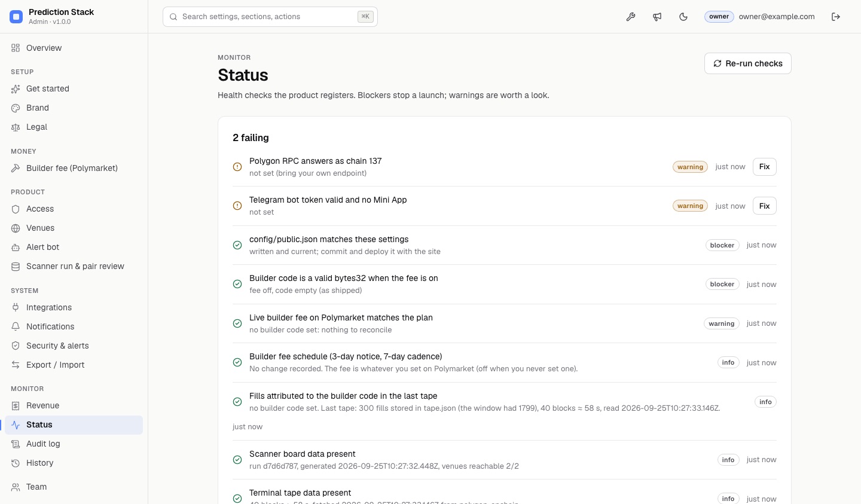Open Overview in the sidebar
861x504 pixels.
click(74, 48)
